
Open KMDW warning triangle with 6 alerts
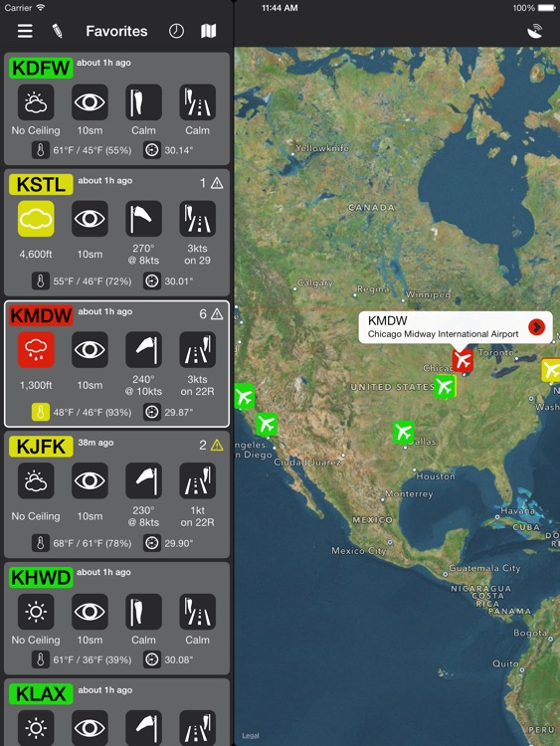tap(217, 314)
